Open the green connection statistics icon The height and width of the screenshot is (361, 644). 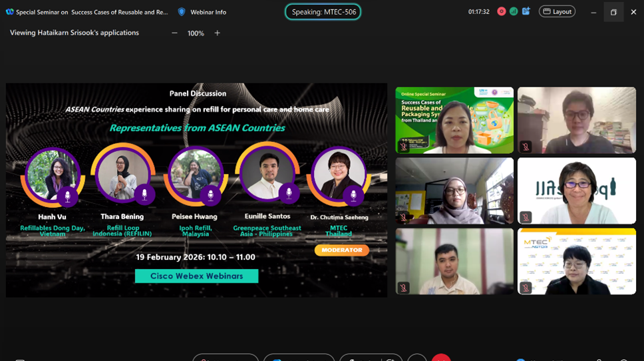coord(513,11)
